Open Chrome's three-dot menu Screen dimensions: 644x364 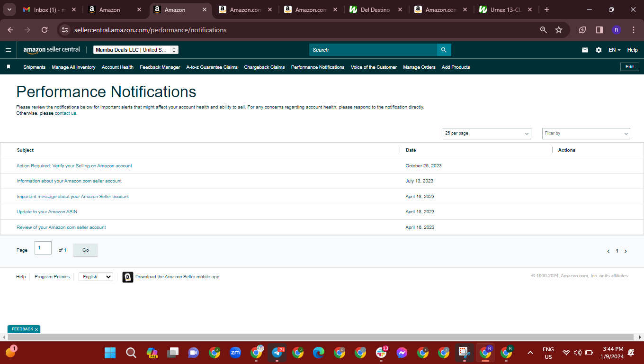634,30
